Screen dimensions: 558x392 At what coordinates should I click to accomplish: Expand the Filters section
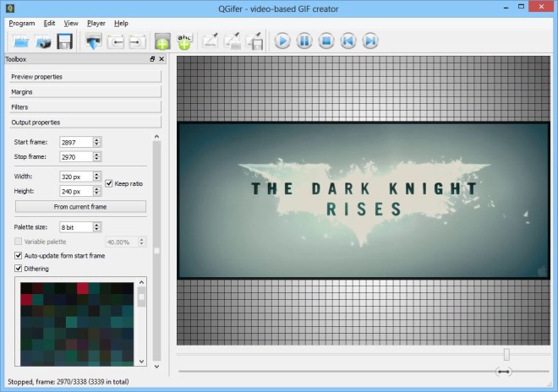coord(85,107)
